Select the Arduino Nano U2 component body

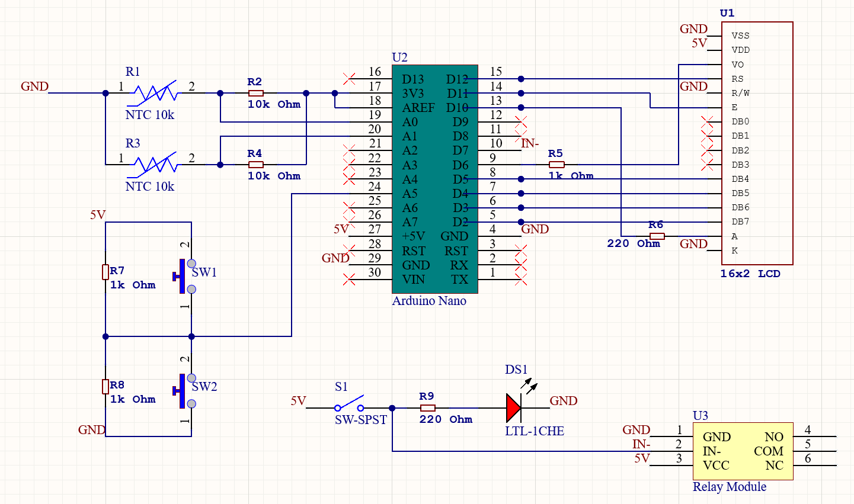(434, 178)
